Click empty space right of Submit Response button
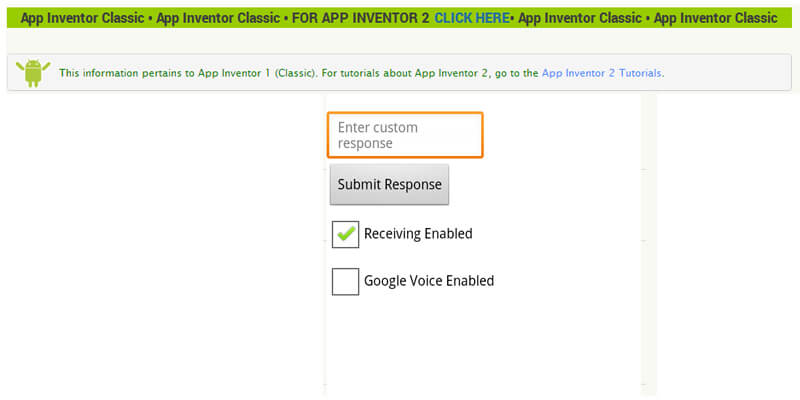This screenshot has width=800, height=400. tap(545, 185)
